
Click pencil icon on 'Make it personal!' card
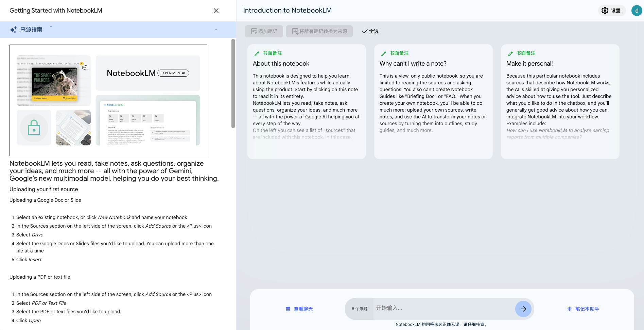(x=510, y=53)
